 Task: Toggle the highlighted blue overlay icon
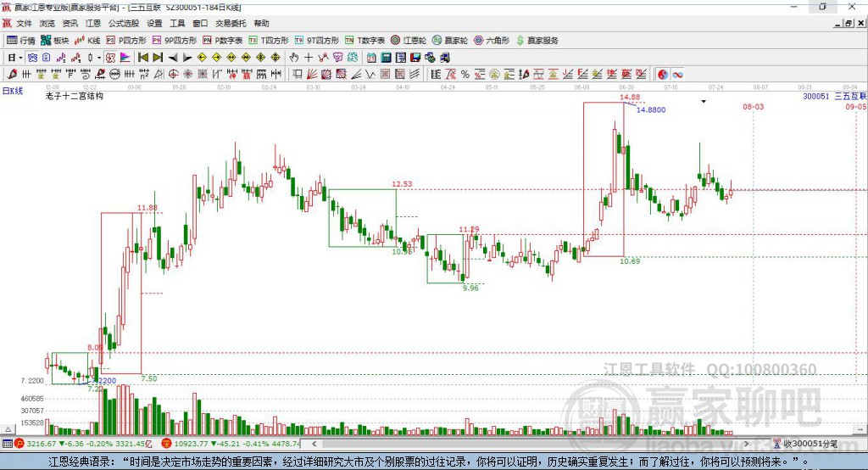(x=33, y=58)
